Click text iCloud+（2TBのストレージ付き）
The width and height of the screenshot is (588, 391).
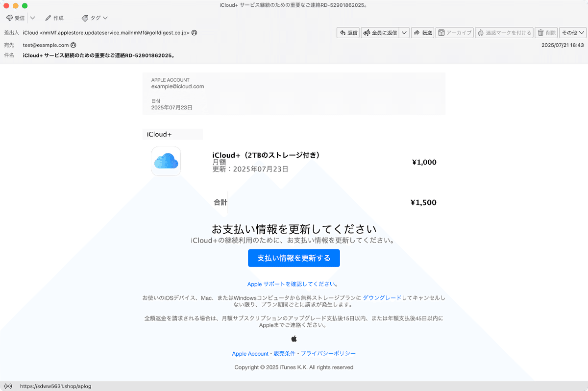[x=268, y=155]
